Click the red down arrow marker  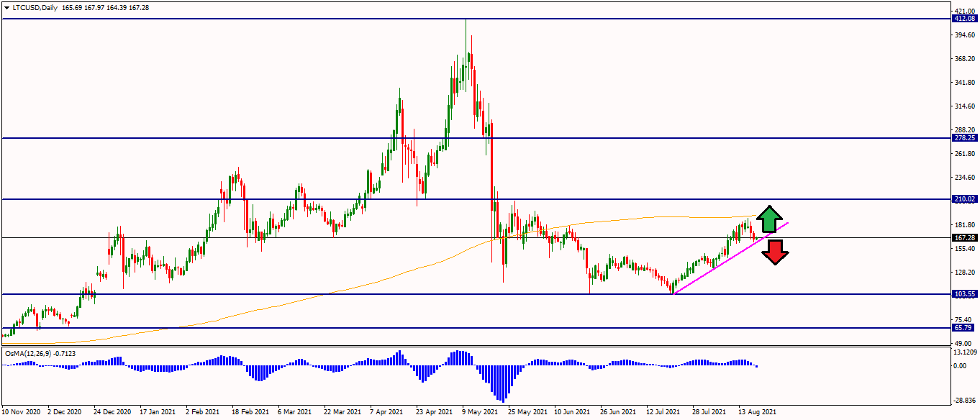[x=775, y=252]
